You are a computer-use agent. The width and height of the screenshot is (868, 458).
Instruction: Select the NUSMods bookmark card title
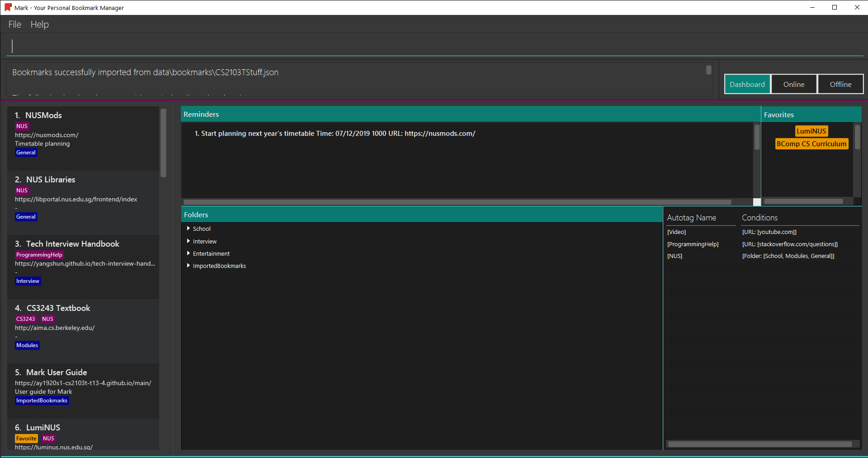43,115
